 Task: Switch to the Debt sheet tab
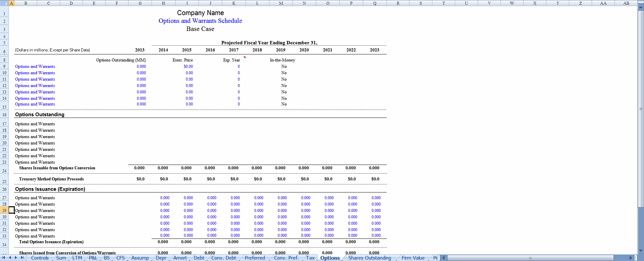[x=199, y=258]
